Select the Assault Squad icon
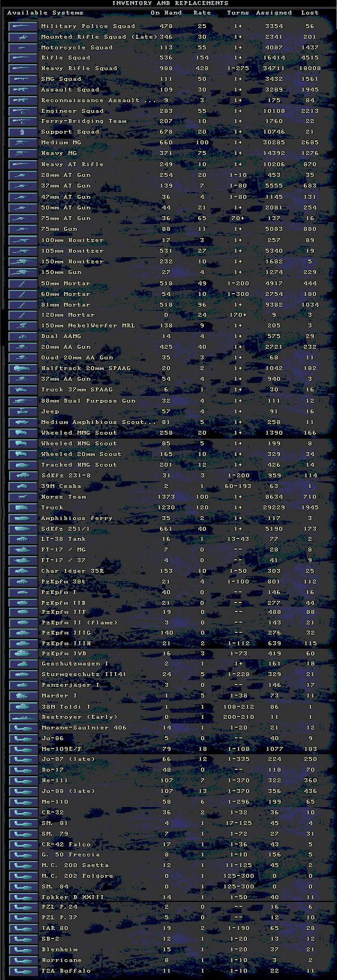 click(23, 90)
